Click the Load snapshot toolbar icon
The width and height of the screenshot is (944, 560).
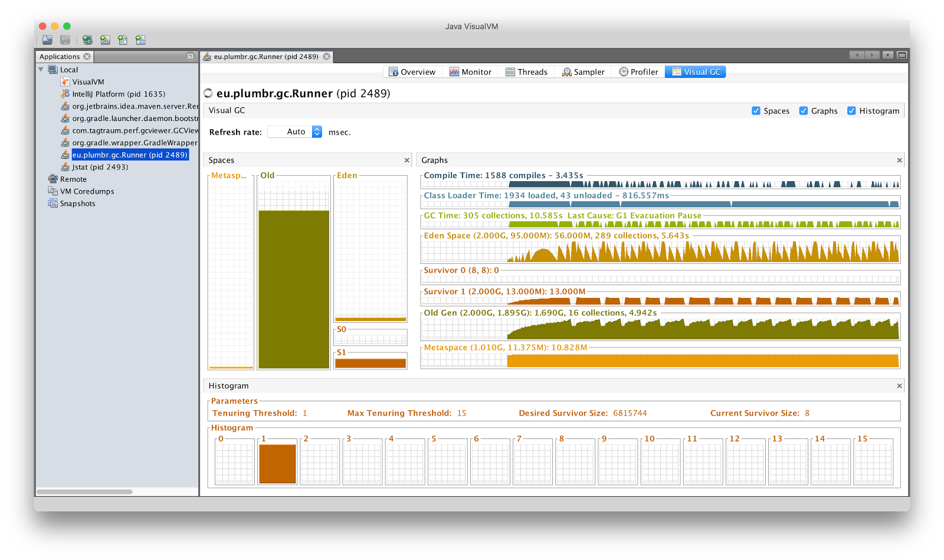tap(47, 40)
